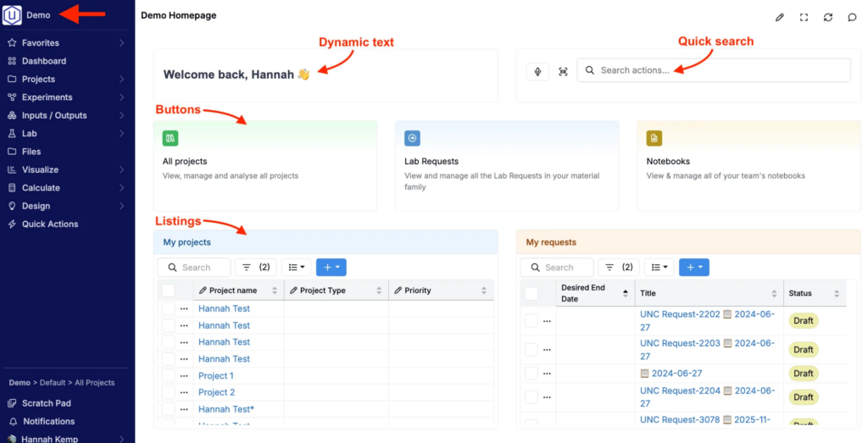This screenshot has width=868, height=443.
Task: Open list view dropdown in My requests
Action: pyautogui.click(x=659, y=268)
